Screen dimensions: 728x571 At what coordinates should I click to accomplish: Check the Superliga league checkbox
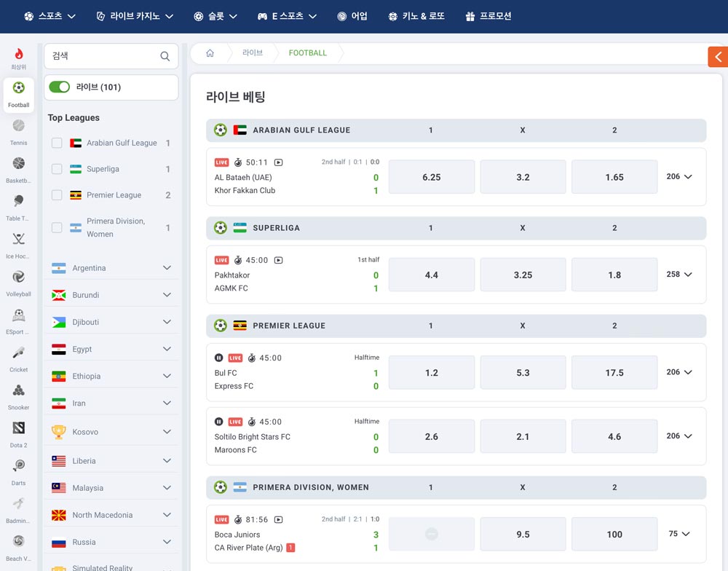(57, 169)
